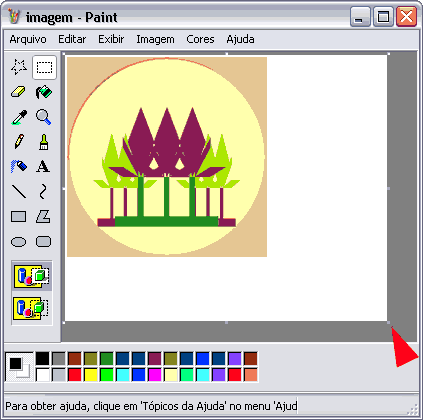Switch to the transparent selection option
Viewport: 423px width, 420px height.
click(x=32, y=308)
